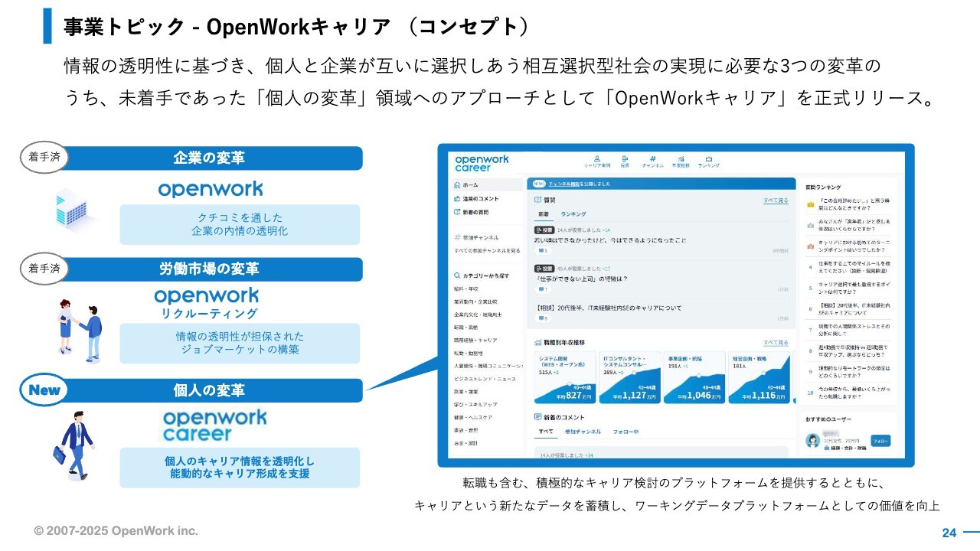Click the 投票 badge on the 45人 vote post
The image size is (980, 551).
coord(544,269)
